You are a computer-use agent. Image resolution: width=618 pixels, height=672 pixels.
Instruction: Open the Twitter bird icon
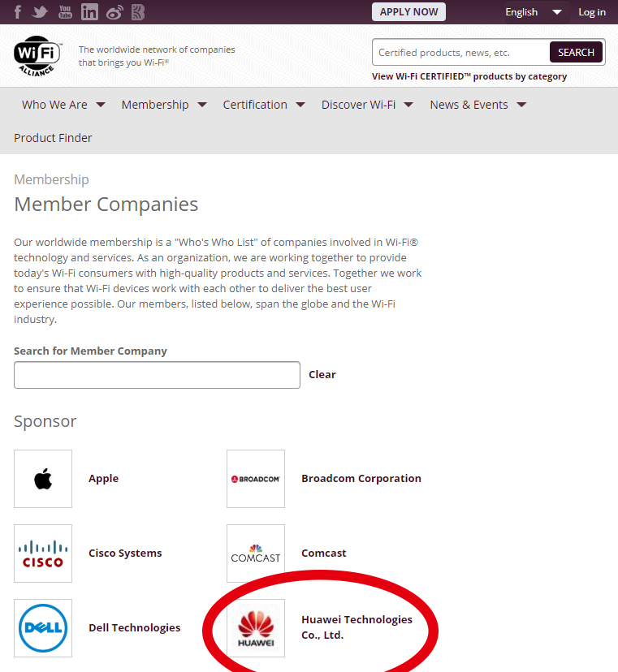click(40, 12)
